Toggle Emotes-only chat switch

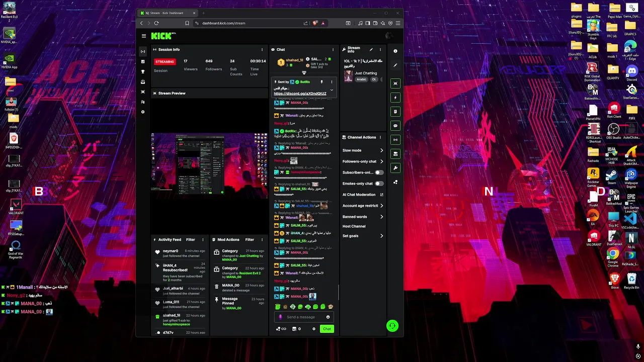click(379, 184)
